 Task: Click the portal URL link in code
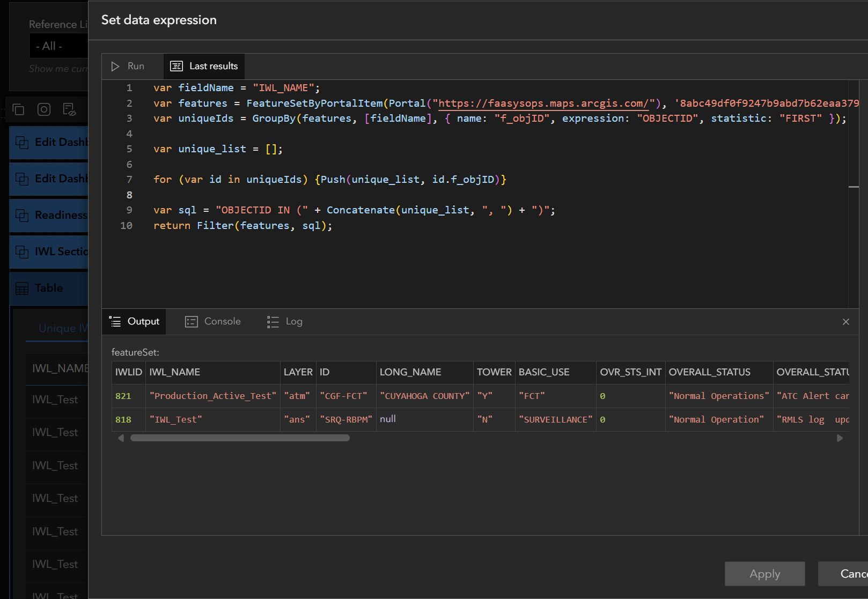coord(543,103)
